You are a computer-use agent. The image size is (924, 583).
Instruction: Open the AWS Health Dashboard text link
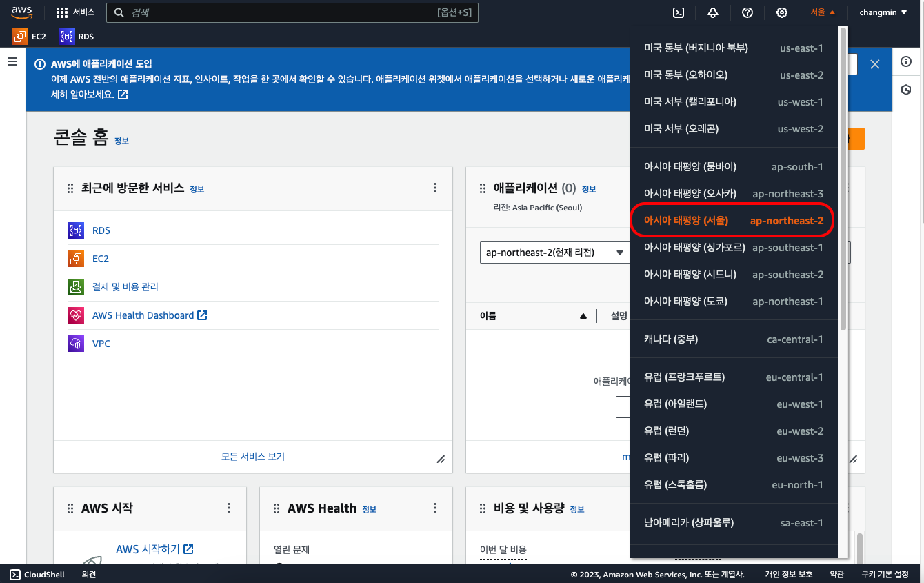150,315
